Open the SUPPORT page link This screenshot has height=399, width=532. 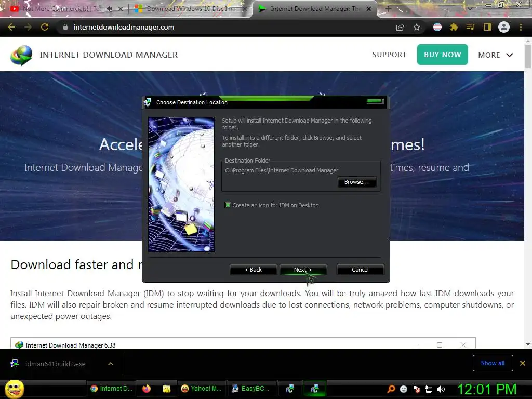[x=389, y=55]
